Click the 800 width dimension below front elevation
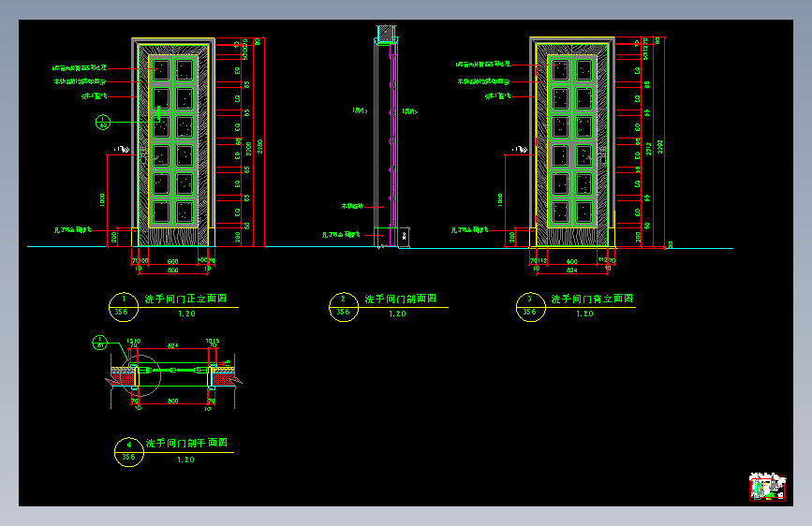 pos(172,270)
